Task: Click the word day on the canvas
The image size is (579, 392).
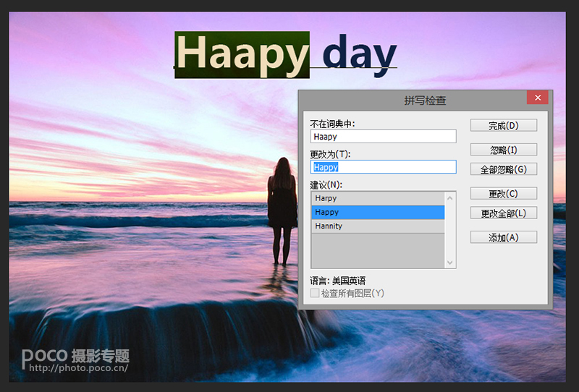Action: (359, 55)
